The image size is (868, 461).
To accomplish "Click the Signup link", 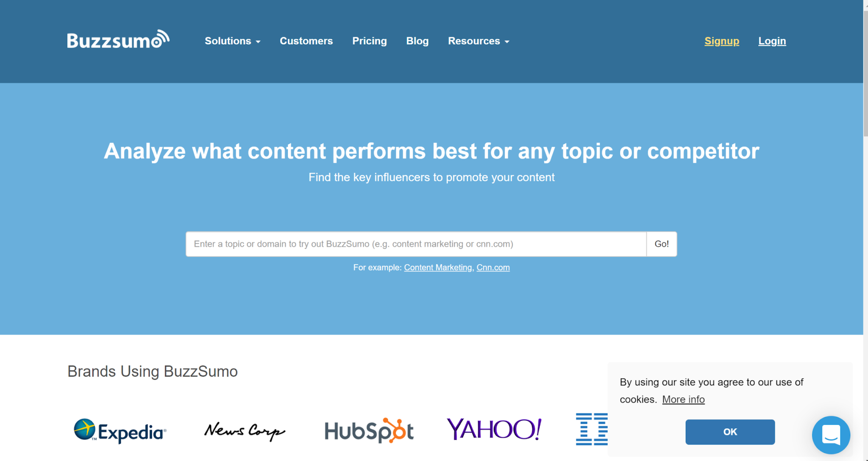I will (722, 41).
